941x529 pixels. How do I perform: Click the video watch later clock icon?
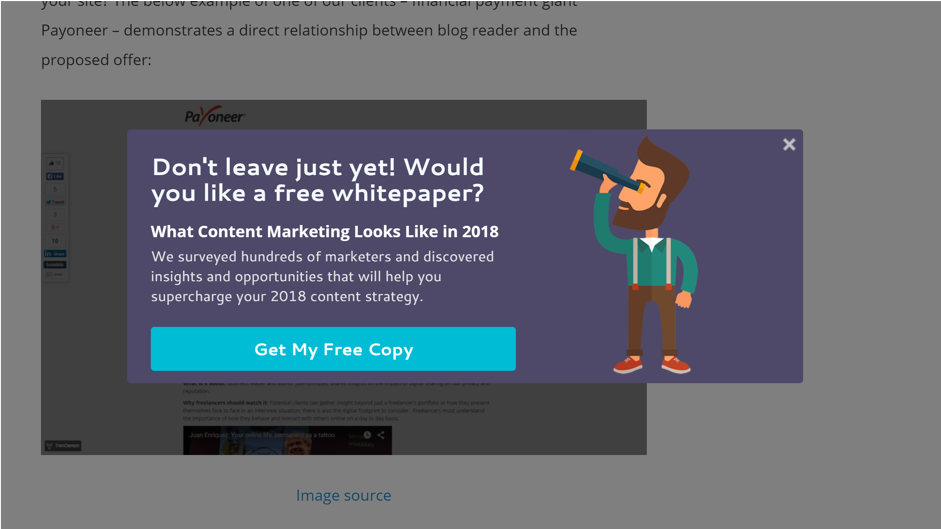pyautogui.click(x=367, y=435)
